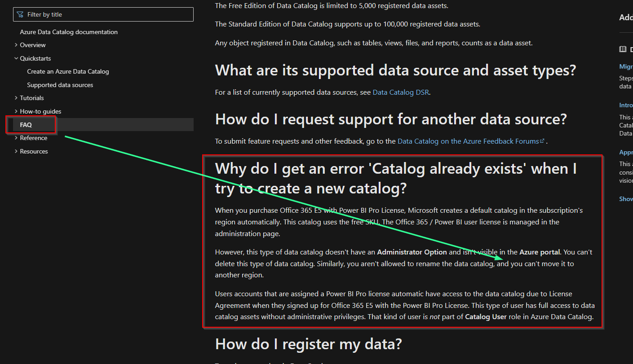Click the filter funnel icon in search box
Screen dimensions: 633x364
[20, 14]
